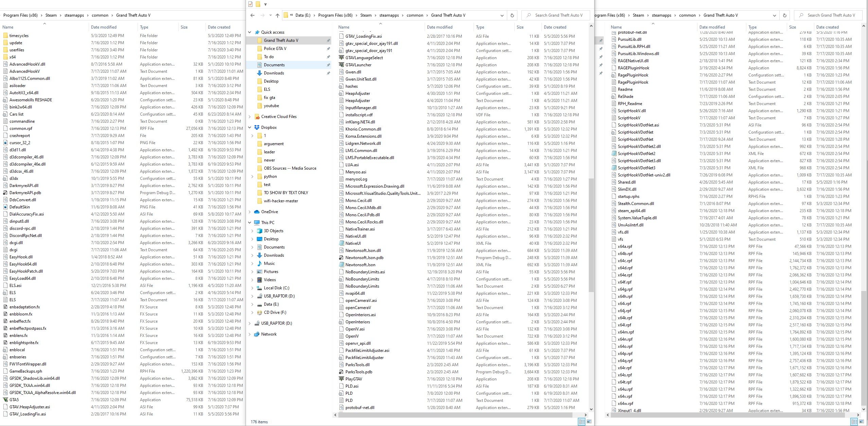The image size is (868, 426).
Task: Open address bar history dropdown
Action: (x=502, y=15)
